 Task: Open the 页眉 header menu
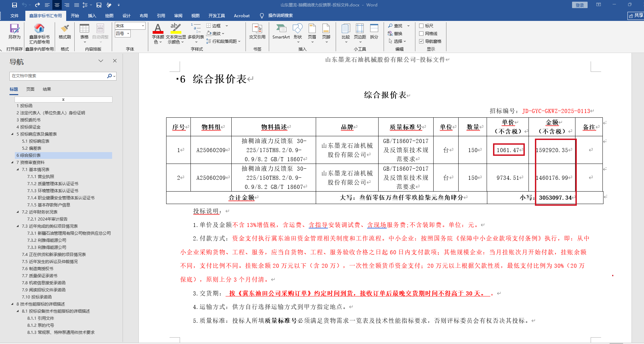312,33
